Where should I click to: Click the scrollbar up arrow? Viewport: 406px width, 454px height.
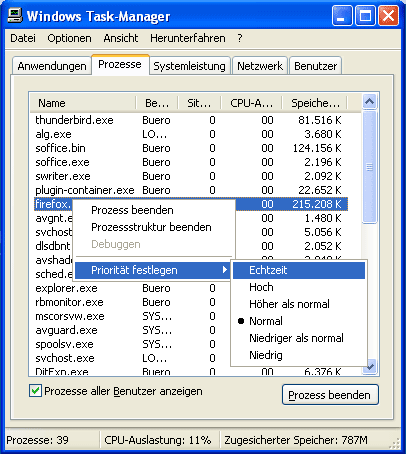click(369, 101)
